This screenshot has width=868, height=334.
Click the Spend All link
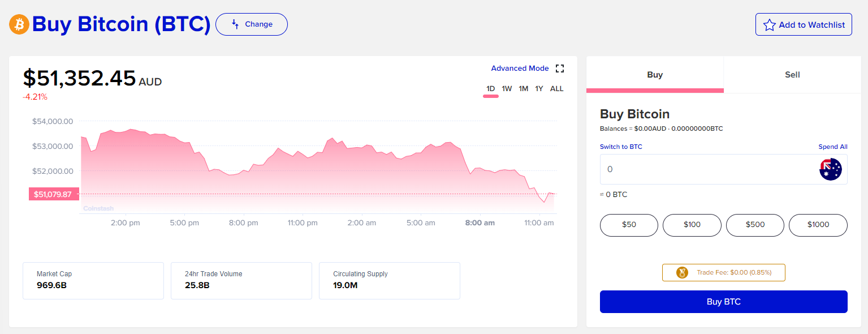pos(833,147)
